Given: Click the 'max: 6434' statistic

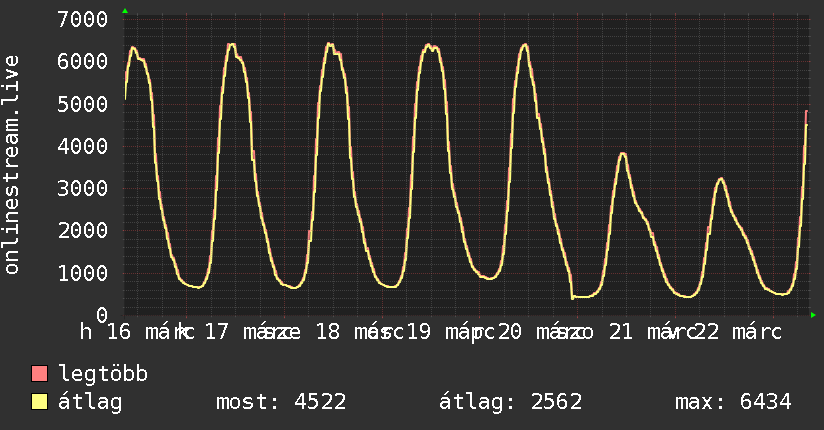Looking at the screenshot, I should point(733,402).
